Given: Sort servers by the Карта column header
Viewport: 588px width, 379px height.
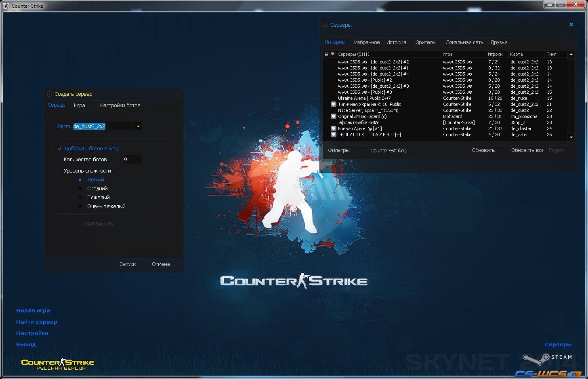Looking at the screenshot, I should 526,54.
